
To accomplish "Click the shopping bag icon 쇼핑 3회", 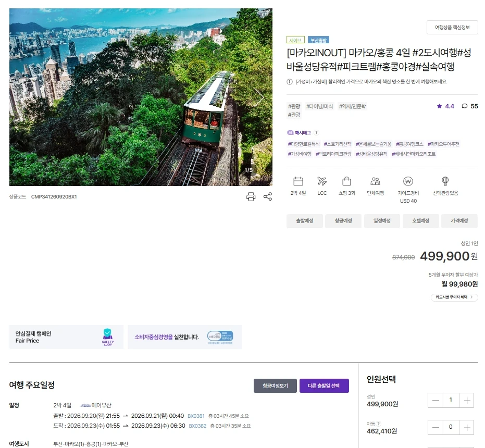I will click(346, 181).
